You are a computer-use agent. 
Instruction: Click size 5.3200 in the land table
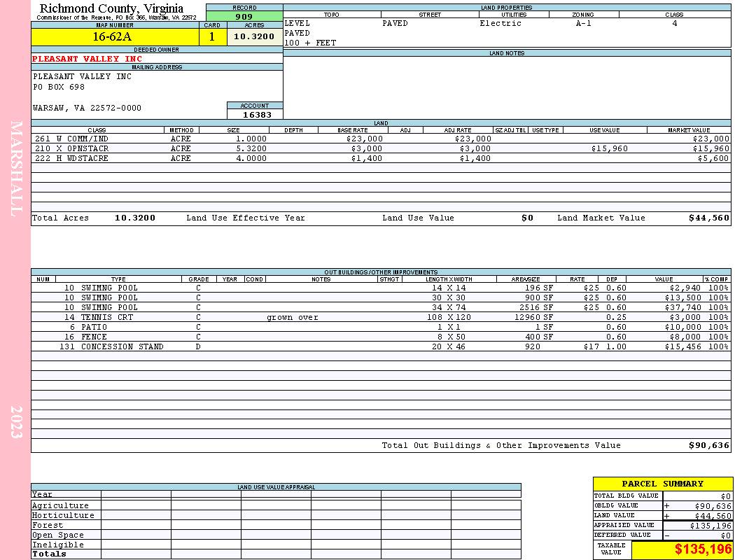coord(251,148)
